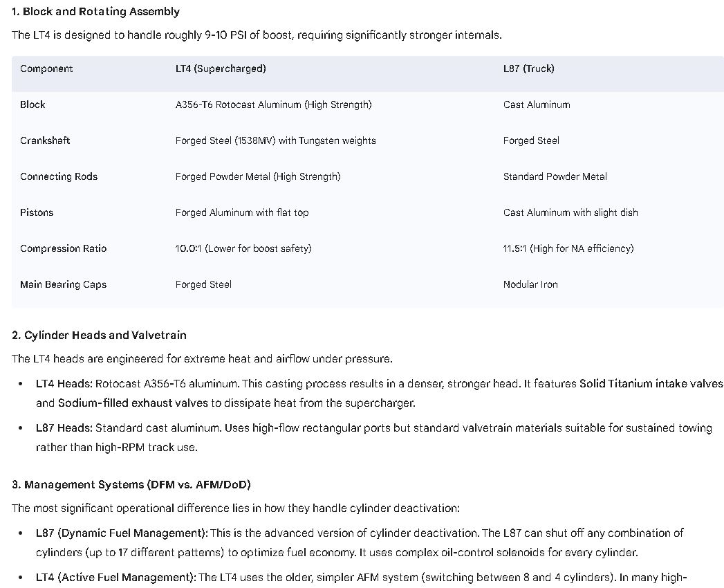The width and height of the screenshot is (724, 588).
Task: Select 'Forged Steel (1538MV) with Tungsten weights' cell
Action: coord(276,141)
